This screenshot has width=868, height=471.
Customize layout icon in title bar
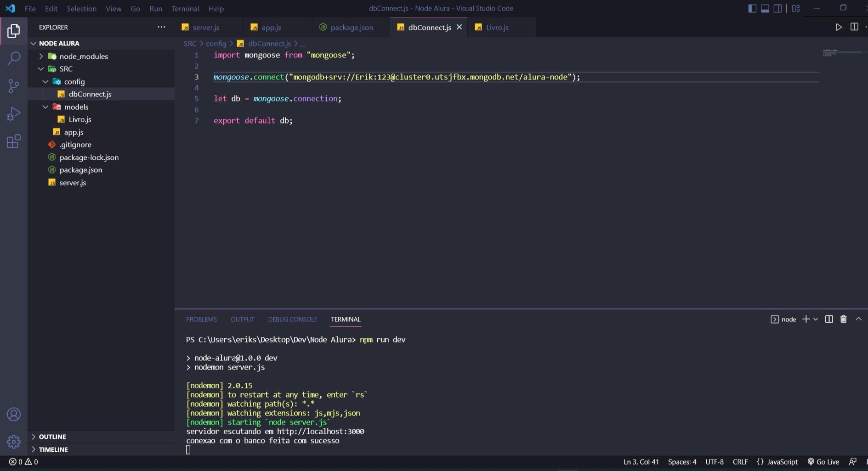coord(796,8)
